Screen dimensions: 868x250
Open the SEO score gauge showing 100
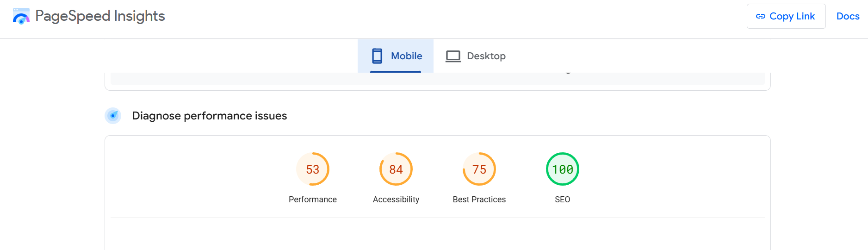click(x=563, y=169)
